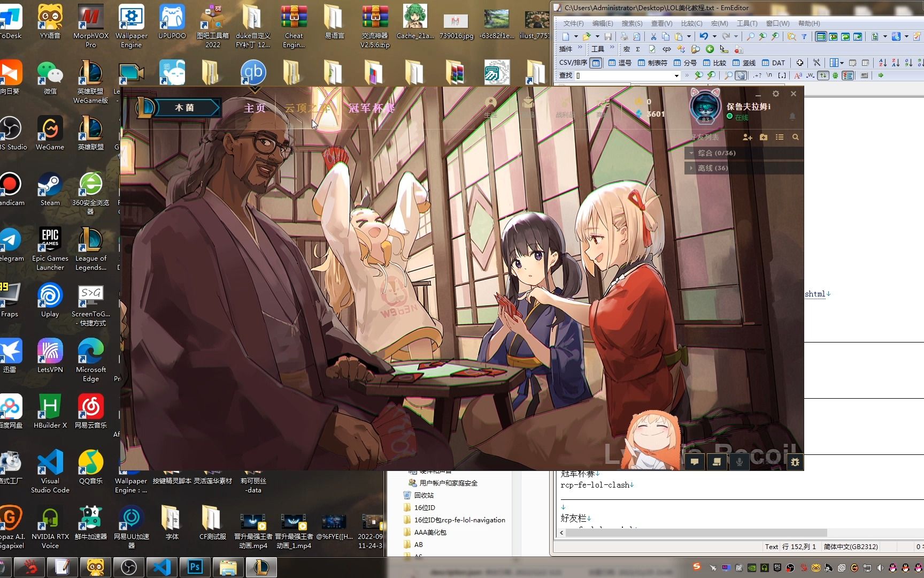Screen dimensions: 924x578
Task: Toggle 制表符 tab-separated mode
Action: [652, 63]
